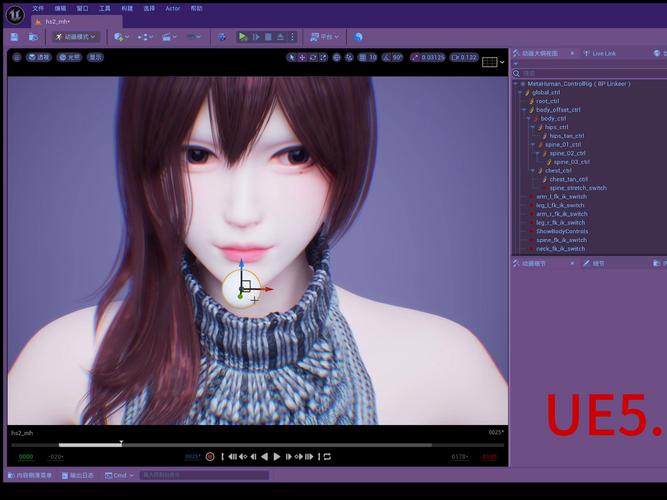This screenshot has width=667, height=500.
Task: Switch to the Live Link tab
Action: [603, 53]
